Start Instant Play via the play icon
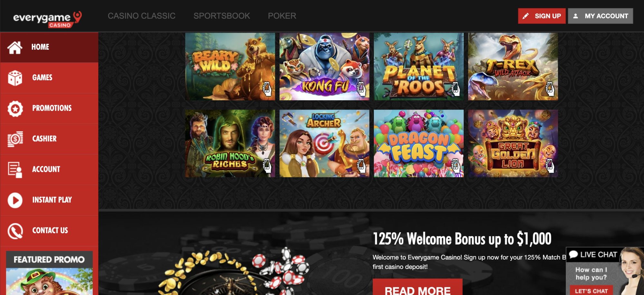Screen dimensions: 644x295 click(15, 200)
